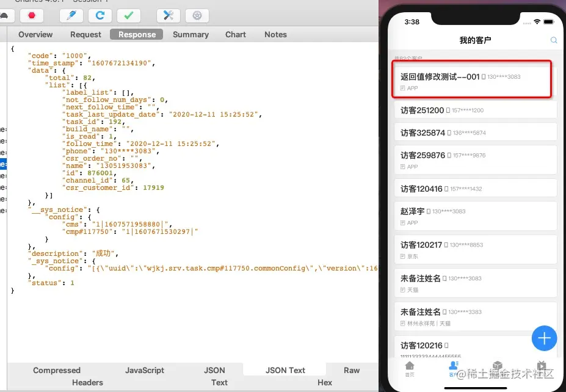Switch to Compressed view tab
The width and height of the screenshot is (566, 392).
tap(57, 371)
